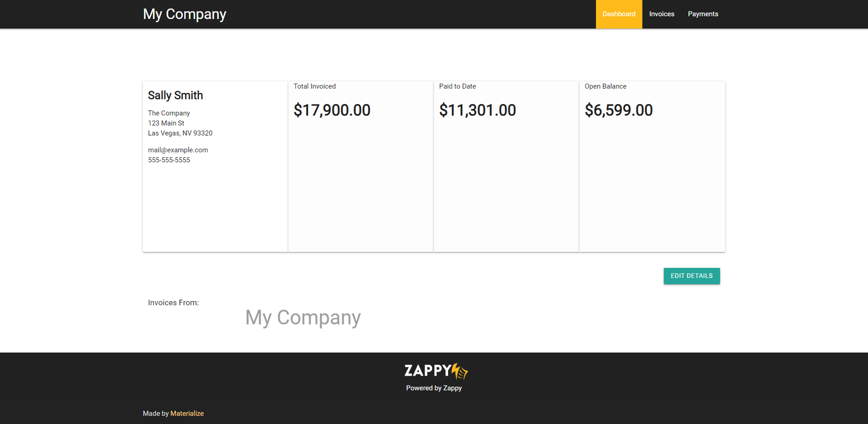The width and height of the screenshot is (868, 424).
Task: Click the Invoices From label
Action: [x=173, y=303]
